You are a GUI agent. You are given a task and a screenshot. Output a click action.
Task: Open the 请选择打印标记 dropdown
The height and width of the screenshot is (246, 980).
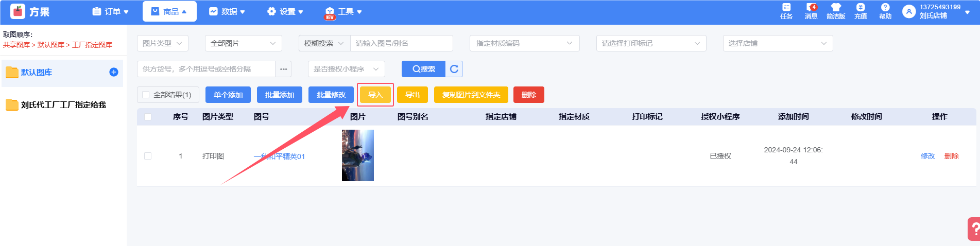(x=651, y=43)
